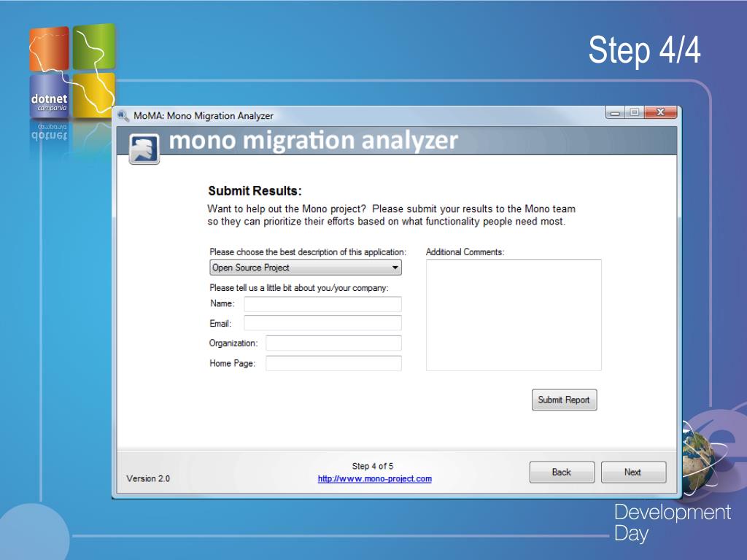The height and width of the screenshot is (560, 747).
Task: Click the 'Submit Results:' heading
Action: tap(255, 191)
